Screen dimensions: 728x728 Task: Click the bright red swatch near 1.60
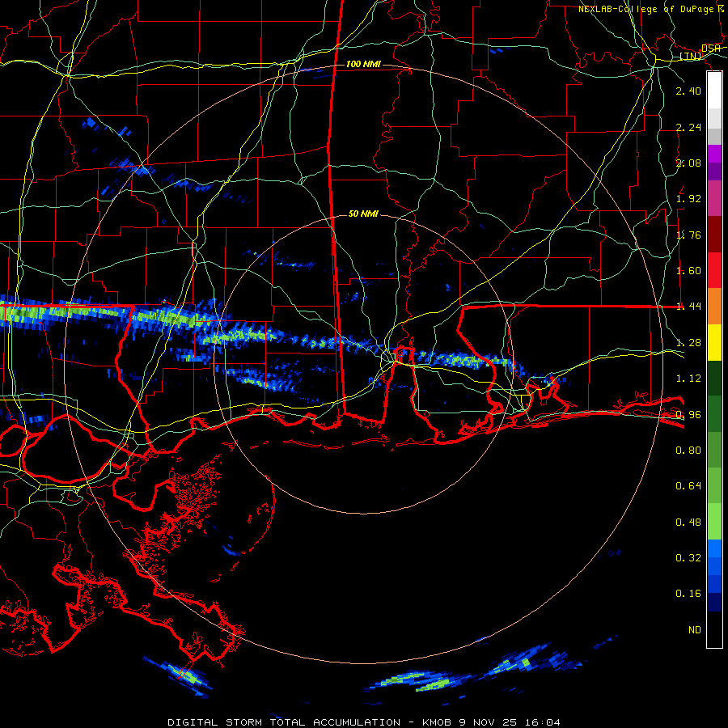click(714, 270)
